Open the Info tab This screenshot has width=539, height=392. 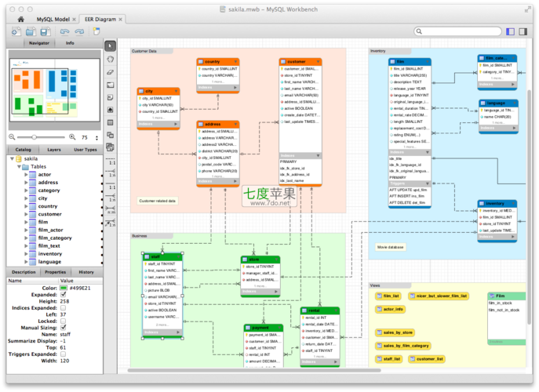coord(70,43)
